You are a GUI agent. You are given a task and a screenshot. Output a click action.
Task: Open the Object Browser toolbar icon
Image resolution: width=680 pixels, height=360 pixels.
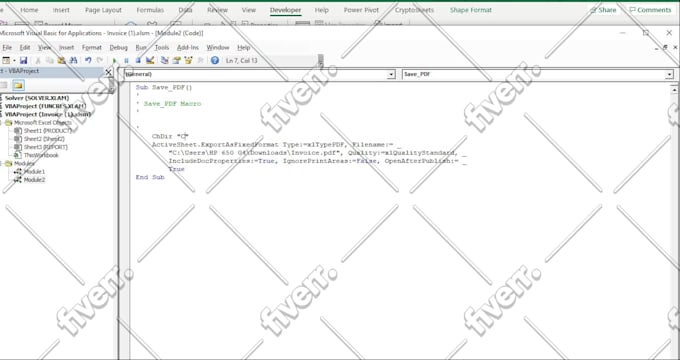(x=188, y=60)
